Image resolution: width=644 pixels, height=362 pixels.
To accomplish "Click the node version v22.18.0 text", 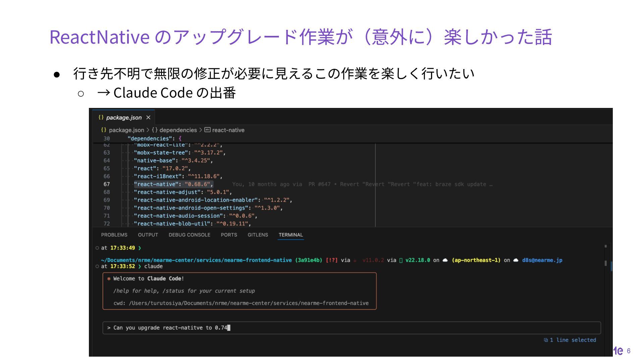I will tap(418, 260).
